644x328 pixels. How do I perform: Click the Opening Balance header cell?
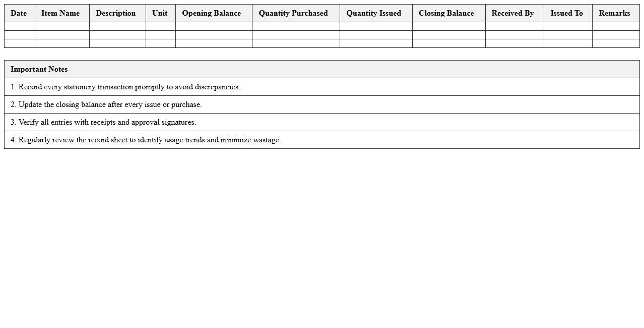212,13
